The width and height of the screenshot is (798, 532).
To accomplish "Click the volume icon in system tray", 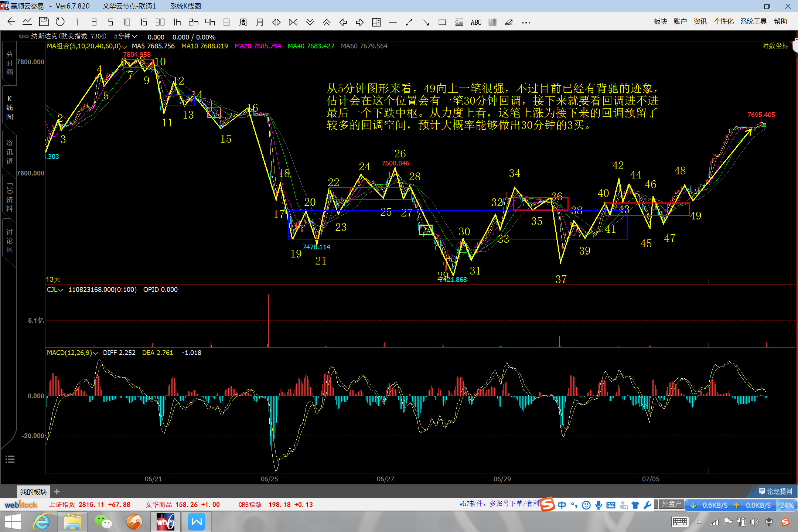I will [x=754, y=522].
